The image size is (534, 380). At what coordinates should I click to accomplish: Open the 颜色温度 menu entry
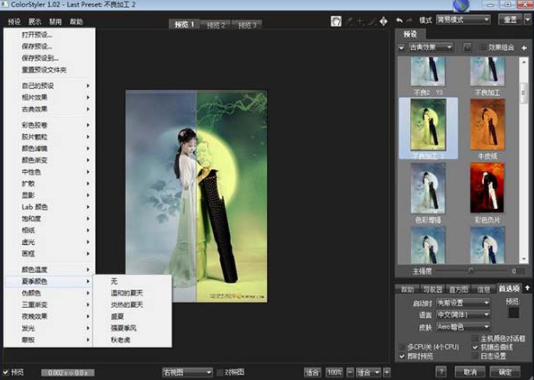50,270
